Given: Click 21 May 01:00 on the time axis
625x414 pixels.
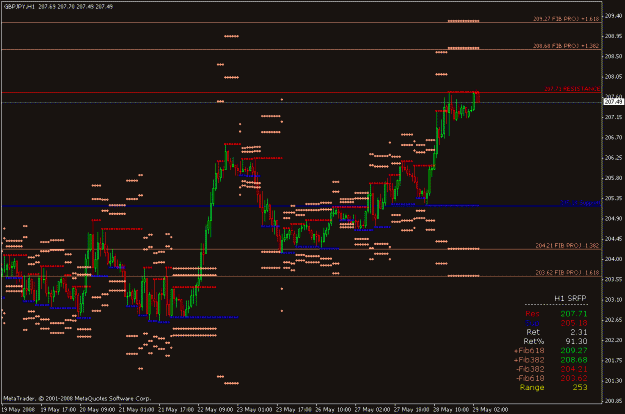Looking at the screenshot, I should coord(136,410).
